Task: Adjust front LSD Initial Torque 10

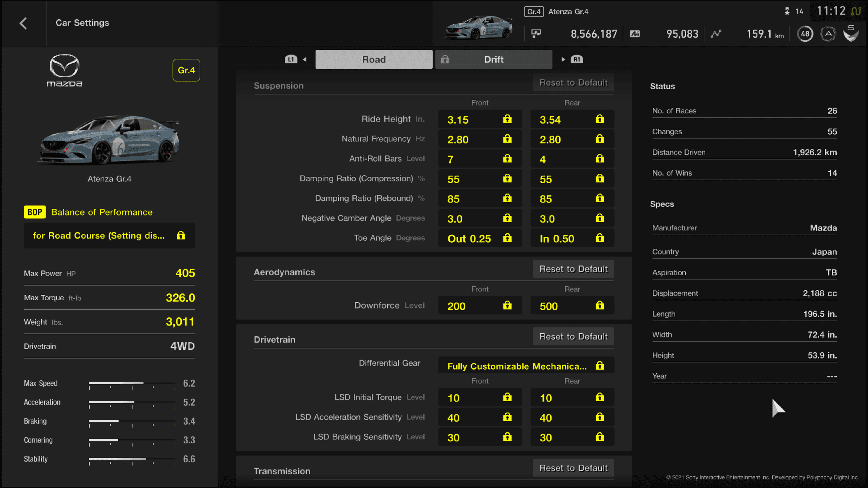Action: coord(480,397)
